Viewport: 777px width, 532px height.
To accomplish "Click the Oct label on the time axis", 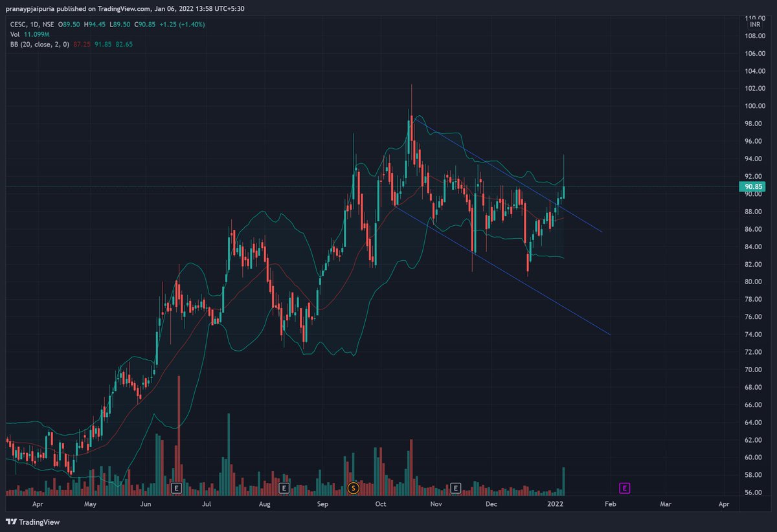I will click(x=380, y=504).
